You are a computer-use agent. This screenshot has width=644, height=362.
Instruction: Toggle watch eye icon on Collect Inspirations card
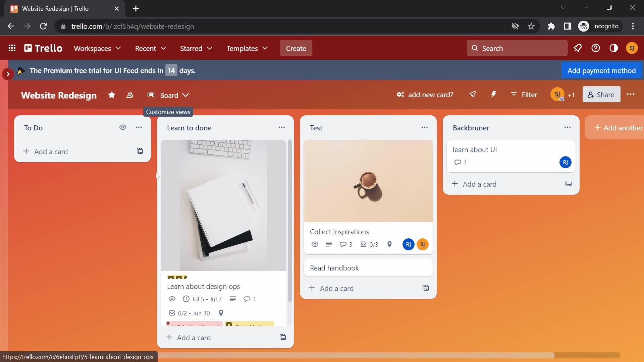tap(315, 244)
